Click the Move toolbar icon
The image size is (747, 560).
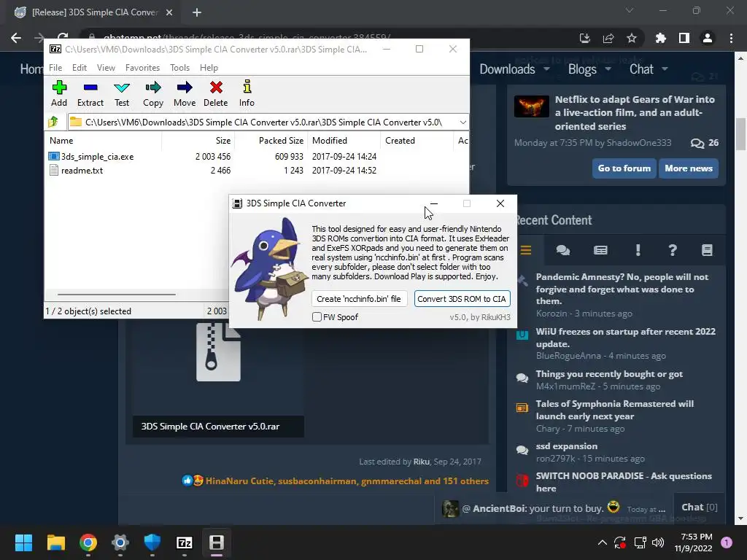185,87
